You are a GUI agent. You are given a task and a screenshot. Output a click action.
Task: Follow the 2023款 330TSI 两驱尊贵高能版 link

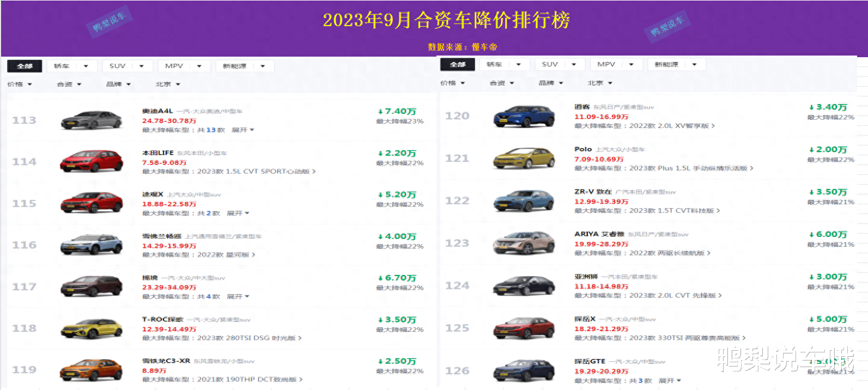click(687, 338)
